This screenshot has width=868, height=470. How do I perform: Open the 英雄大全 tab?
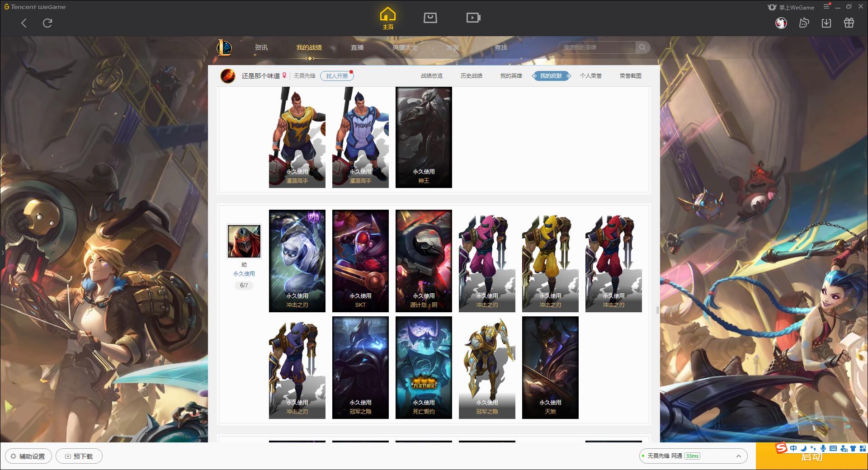[x=405, y=47]
